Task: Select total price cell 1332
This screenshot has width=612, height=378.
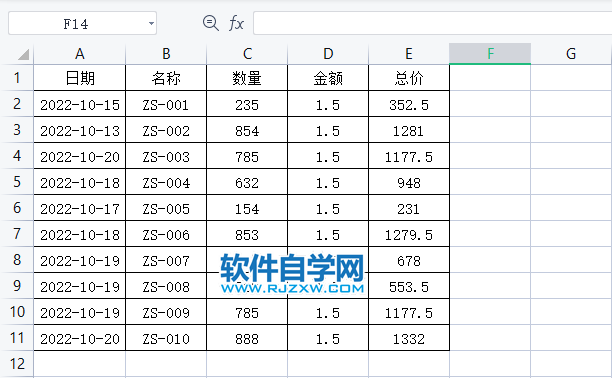Action: click(409, 337)
